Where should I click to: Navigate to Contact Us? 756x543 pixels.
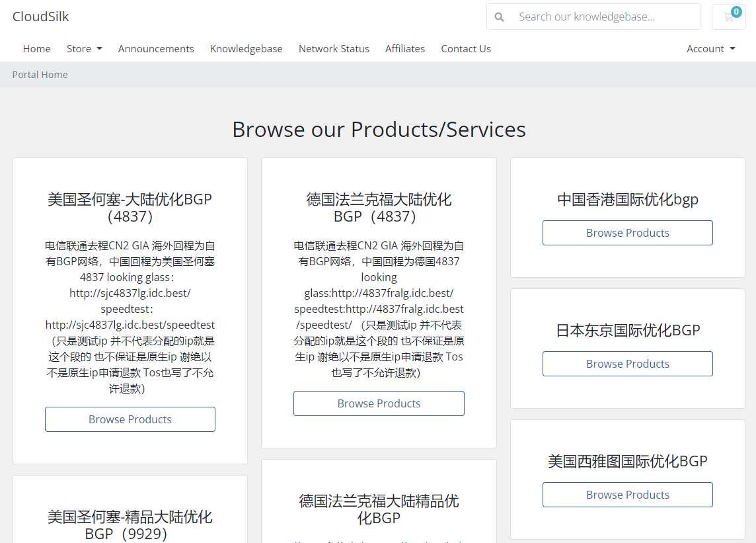[x=466, y=48]
